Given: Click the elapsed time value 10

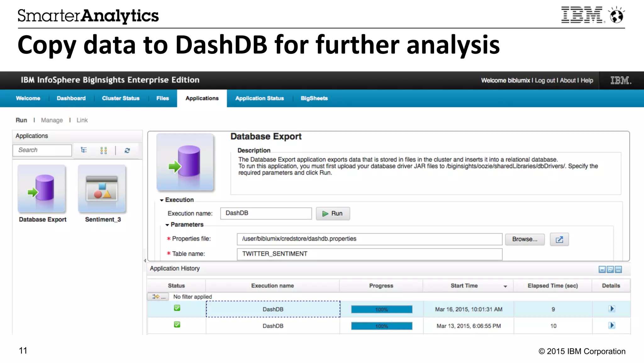Looking at the screenshot, I should tap(553, 326).
